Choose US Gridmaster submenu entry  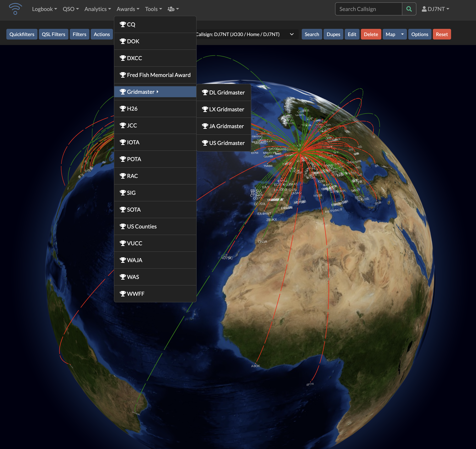[x=224, y=143]
